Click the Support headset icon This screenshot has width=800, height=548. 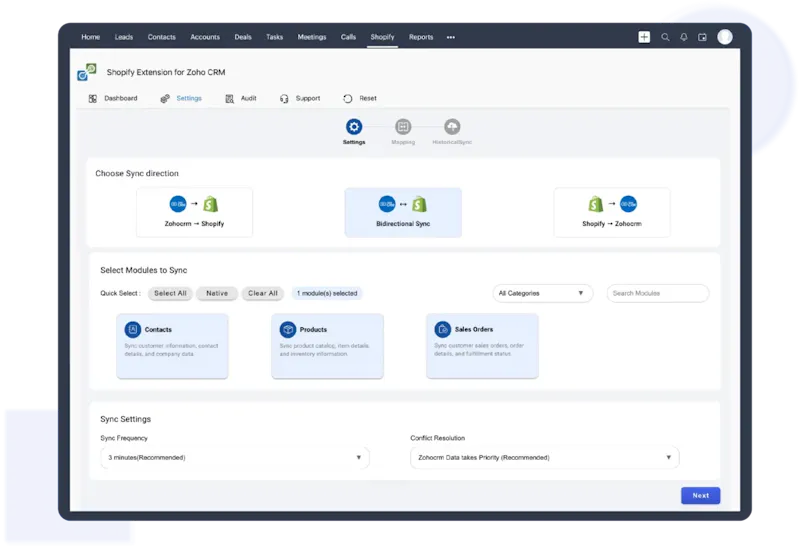point(284,98)
